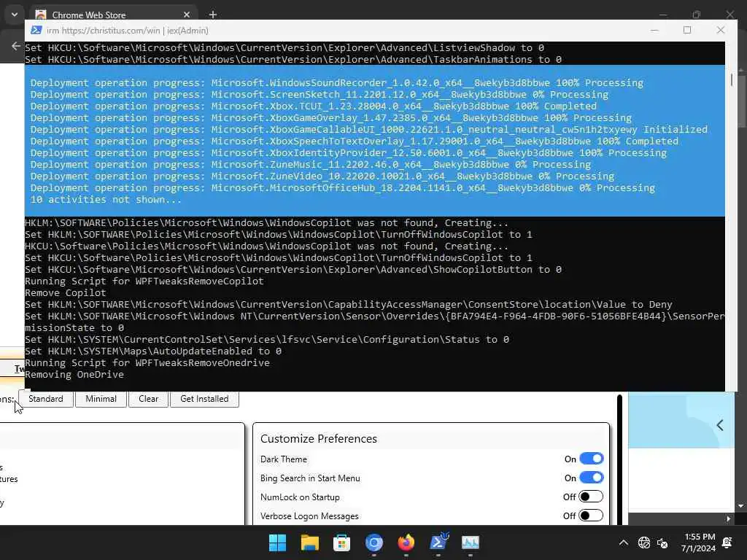The image size is (747, 560).
Task: Open Firefox from the taskbar
Action: point(406,542)
